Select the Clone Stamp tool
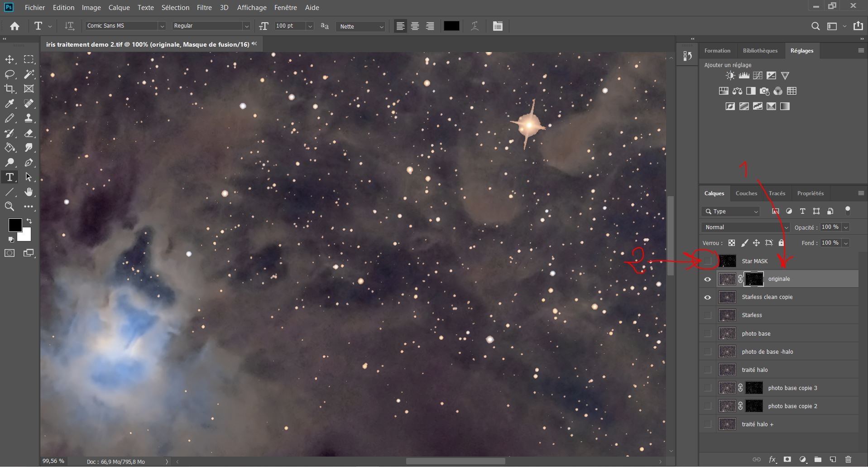Screen dimensions: 868x467 click(x=29, y=118)
